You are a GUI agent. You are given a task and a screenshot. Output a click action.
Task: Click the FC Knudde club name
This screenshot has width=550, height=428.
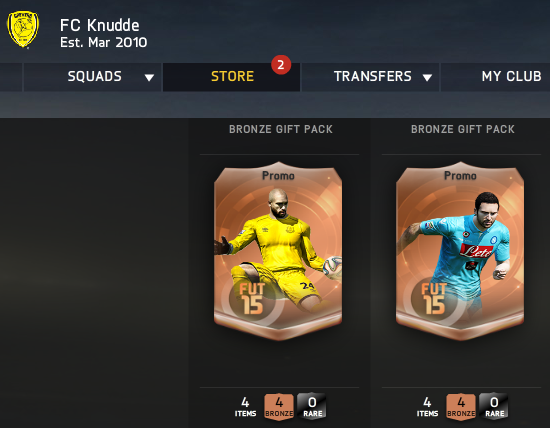(x=100, y=25)
